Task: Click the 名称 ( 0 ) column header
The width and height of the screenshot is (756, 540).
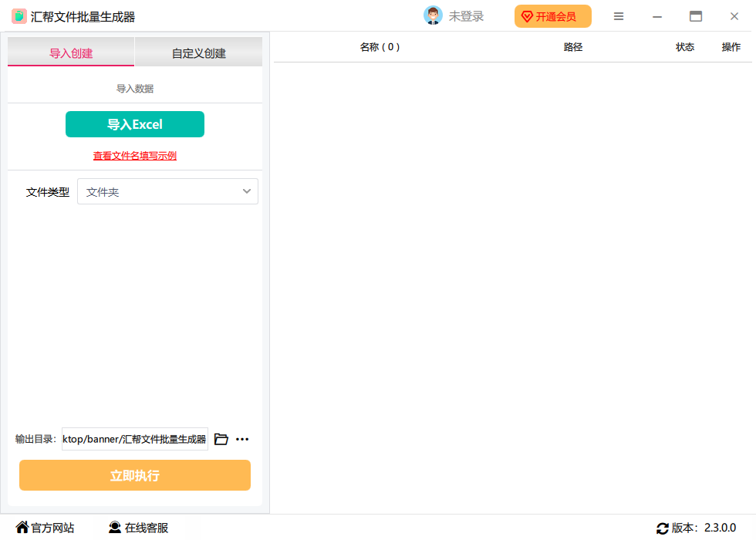Action: point(380,46)
